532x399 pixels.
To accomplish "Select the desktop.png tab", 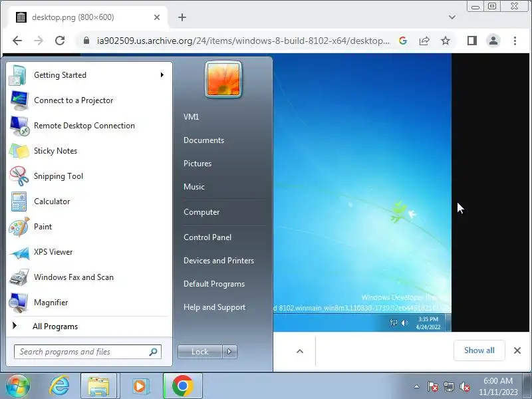I will (x=88, y=17).
